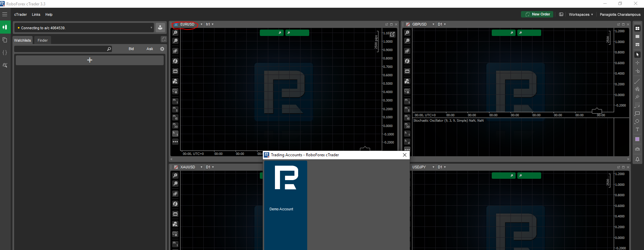Open the price alerts bell
Viewport: 644px width, 250px height.
click(637, 159)
